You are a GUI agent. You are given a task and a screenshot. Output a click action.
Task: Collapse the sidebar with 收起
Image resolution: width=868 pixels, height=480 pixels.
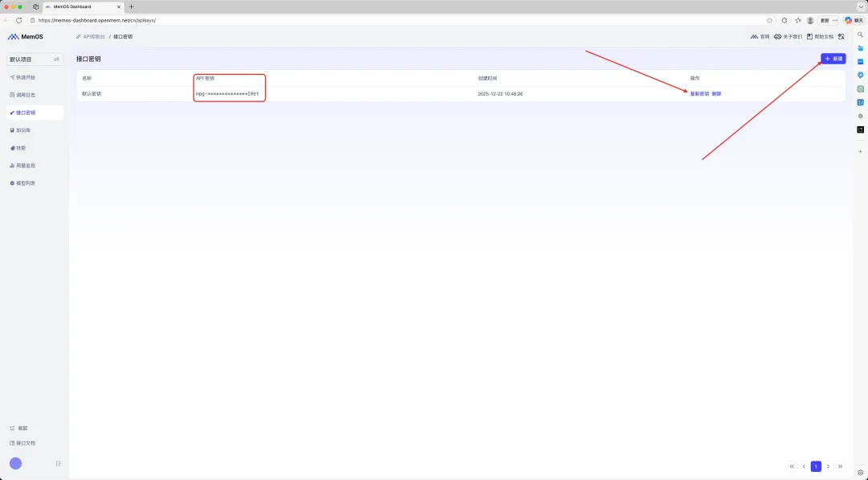click(x=18, y=428)
